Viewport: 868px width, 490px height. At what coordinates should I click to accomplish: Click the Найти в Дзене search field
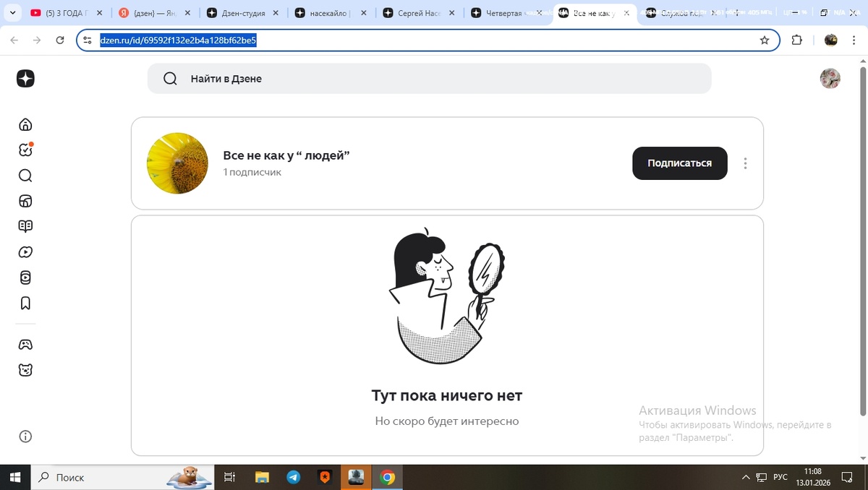point(429,79)
